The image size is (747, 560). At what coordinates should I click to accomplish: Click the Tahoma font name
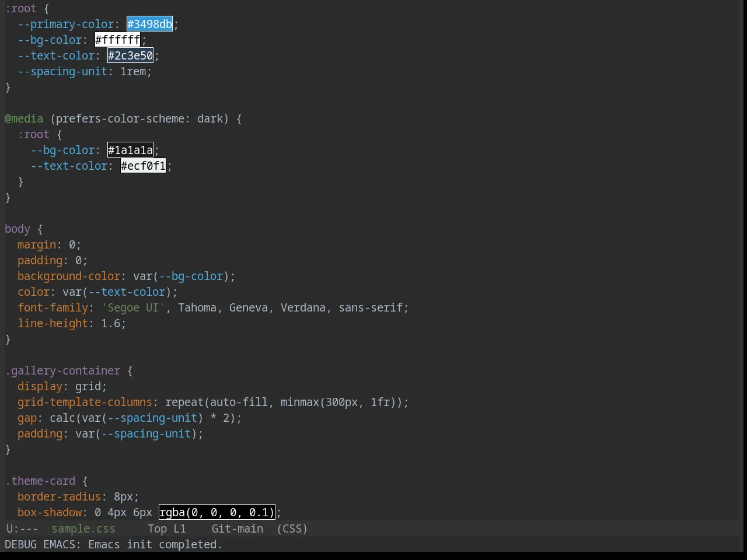coord(197,307)
